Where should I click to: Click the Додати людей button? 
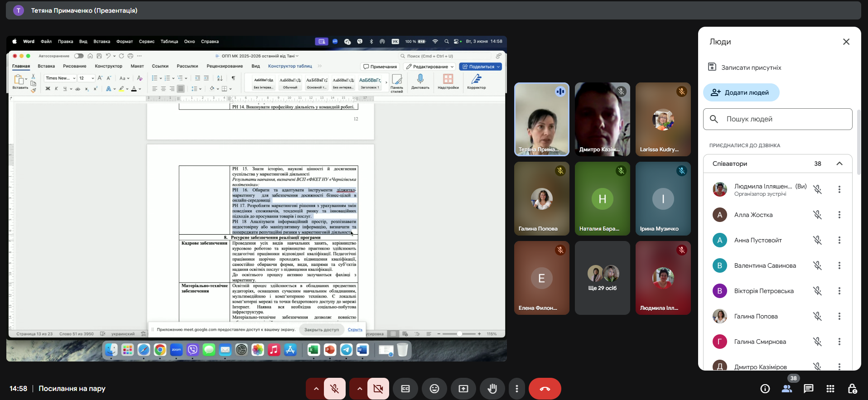[x=741, y=92]
